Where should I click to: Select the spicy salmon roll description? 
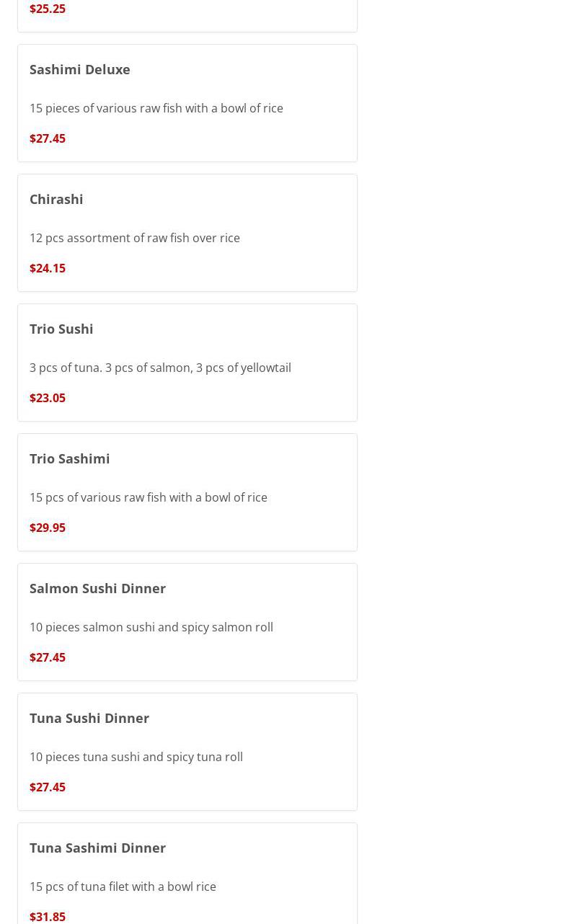151,627
